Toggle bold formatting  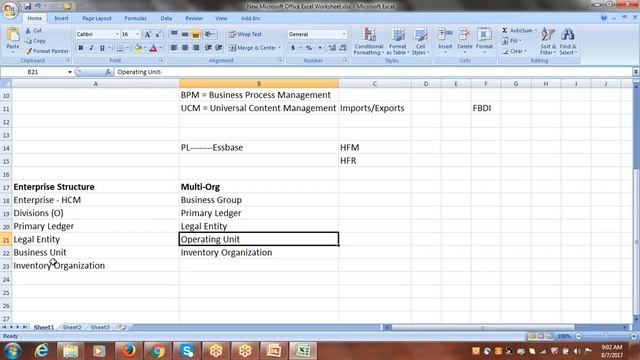pyautogui.click(x=81, y=48)
